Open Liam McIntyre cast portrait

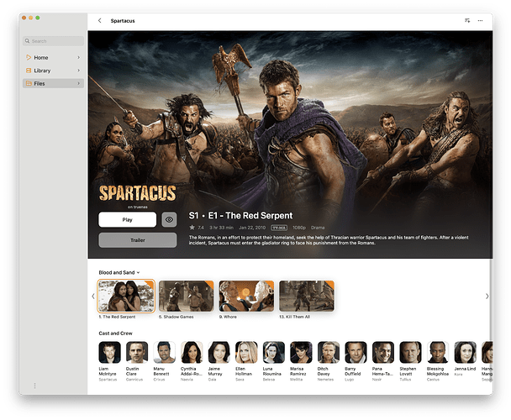point(109,352)
